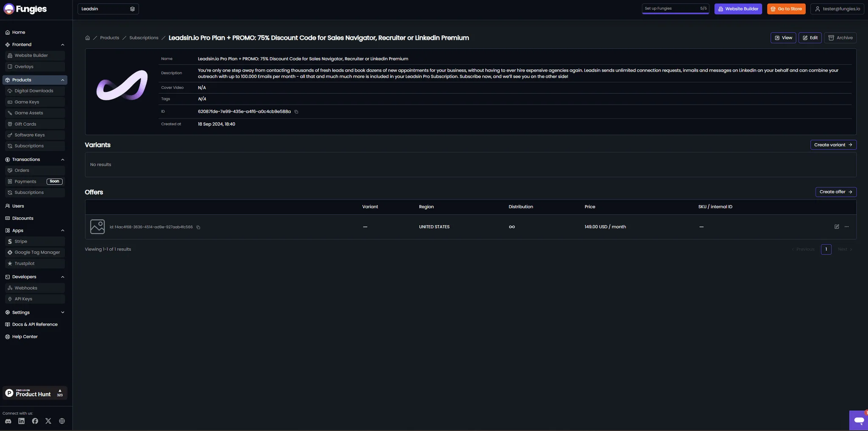Viewport: 868px width, 431px height.
Task: Click the Set up Fungies progress bar
Action: pyautogui.click(x=675, y=9)
